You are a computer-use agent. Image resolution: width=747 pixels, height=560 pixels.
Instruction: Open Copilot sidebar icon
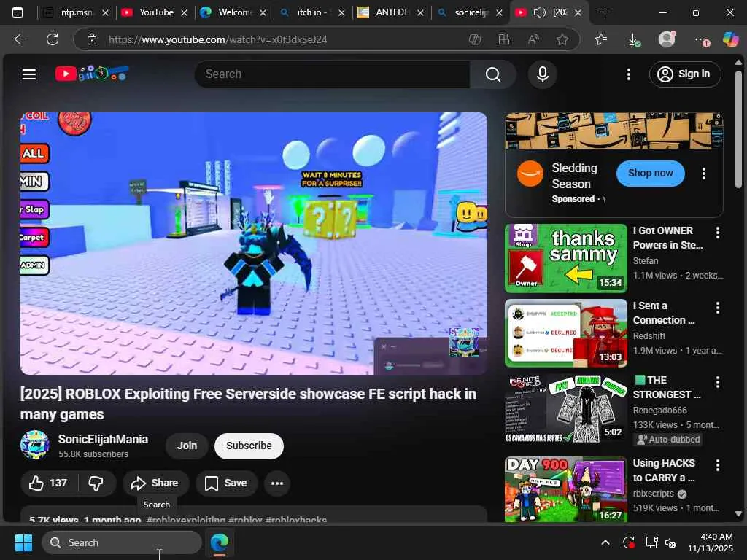point(730,39)
